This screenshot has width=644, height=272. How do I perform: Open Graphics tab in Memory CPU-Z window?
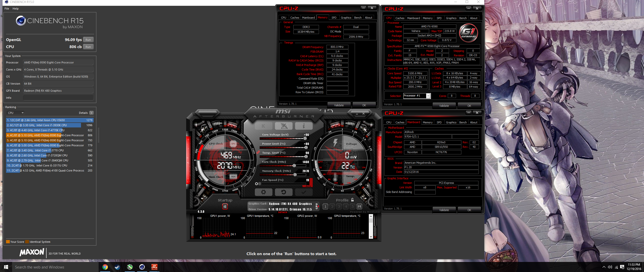346,18
